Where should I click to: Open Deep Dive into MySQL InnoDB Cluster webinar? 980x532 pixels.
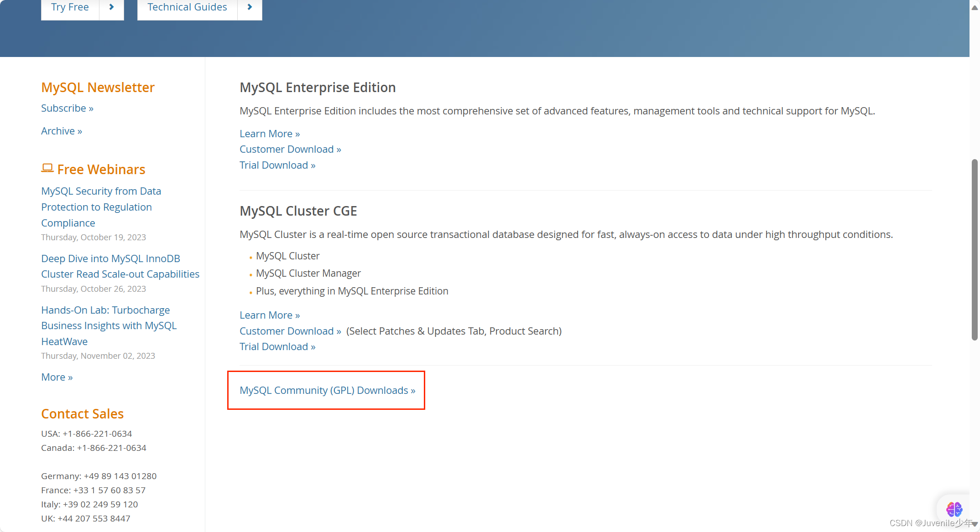click(x=120, y=266)
